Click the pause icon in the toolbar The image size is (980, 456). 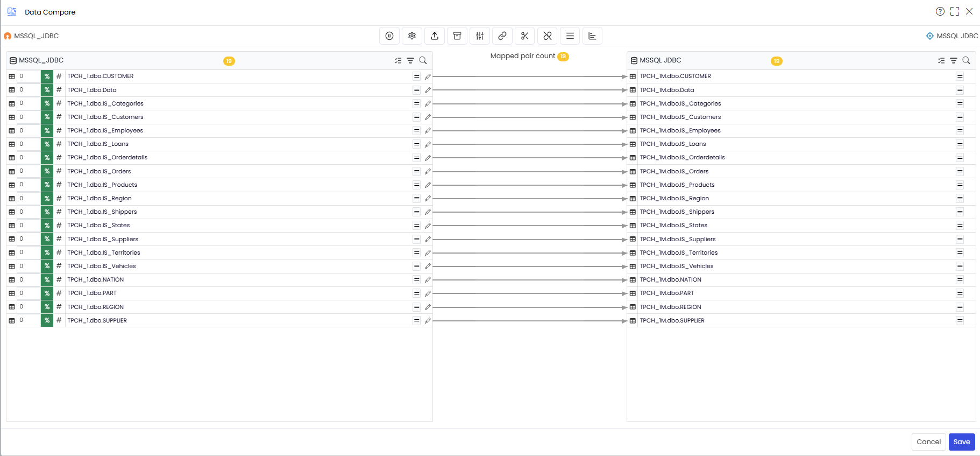(x=389, y=36)
